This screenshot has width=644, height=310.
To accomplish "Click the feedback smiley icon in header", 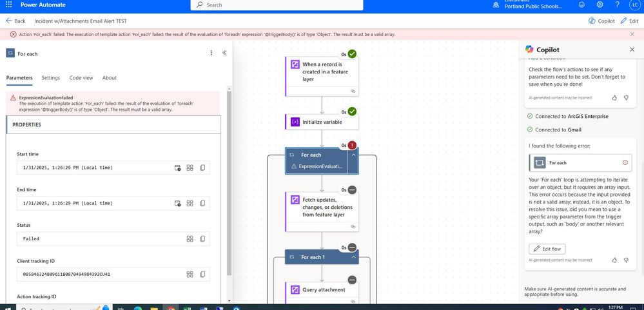I will (581, 5).
